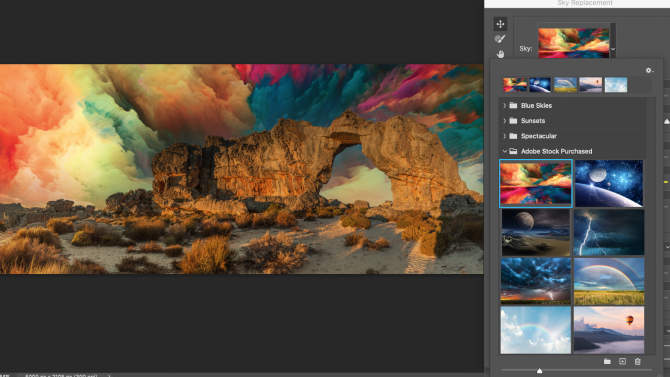This screenshot has width=670, height=377.
Task: Choose the moon over dark beach sky
Action: click(536, 232)
